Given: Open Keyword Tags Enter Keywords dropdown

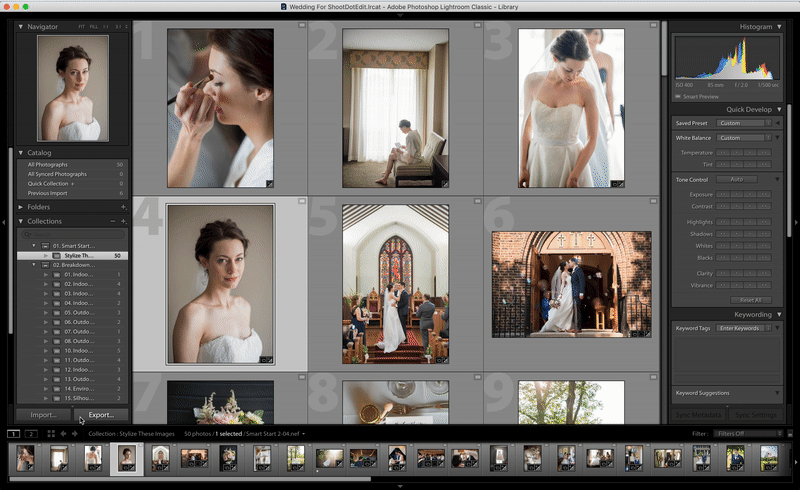Looking at the screenshot, I should click(744, 328).
